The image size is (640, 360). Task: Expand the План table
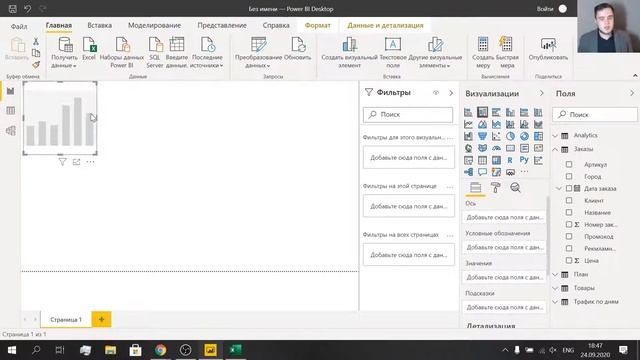(555, 274)
